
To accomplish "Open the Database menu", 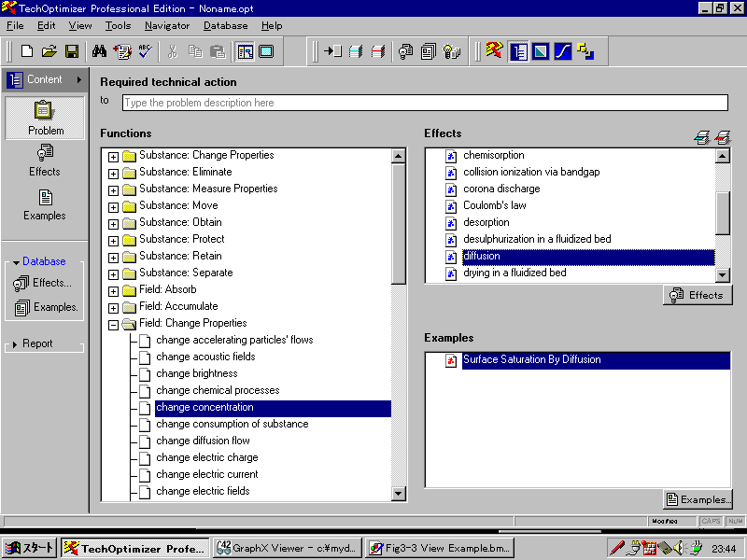I will click(225, 26).
